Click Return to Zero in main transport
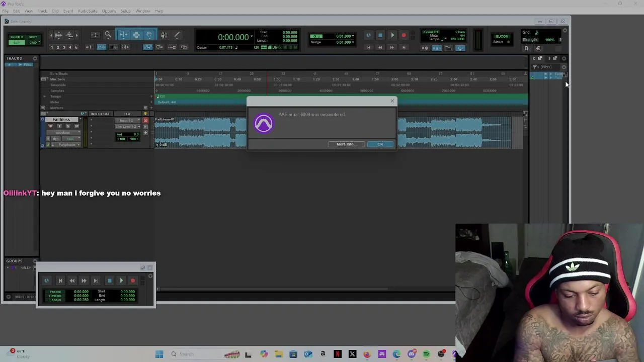Viewport: 644px width, 362px height. pos(368,48)
